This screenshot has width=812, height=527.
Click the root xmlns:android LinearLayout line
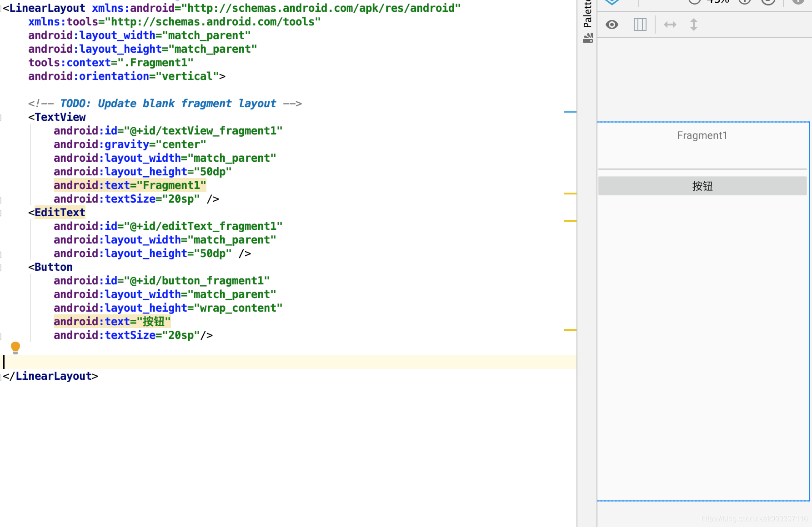[232, 8]
